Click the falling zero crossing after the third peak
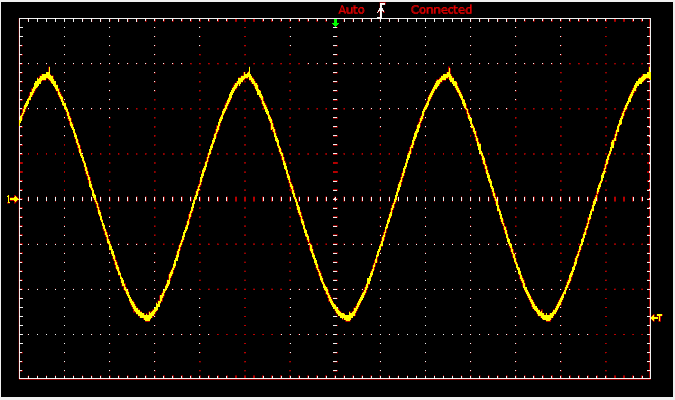675x400 pixels. [x=496, y=199]
